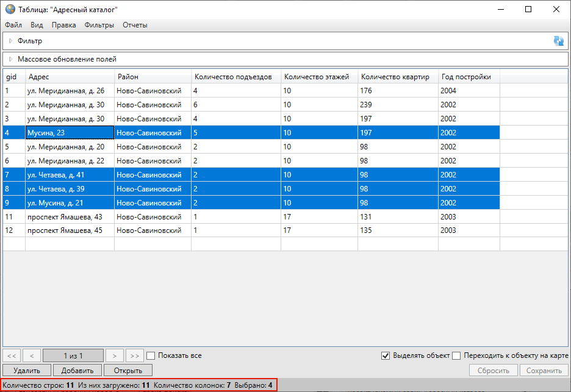
Task: Go to the next page arrow
Action: coord(114,355)
